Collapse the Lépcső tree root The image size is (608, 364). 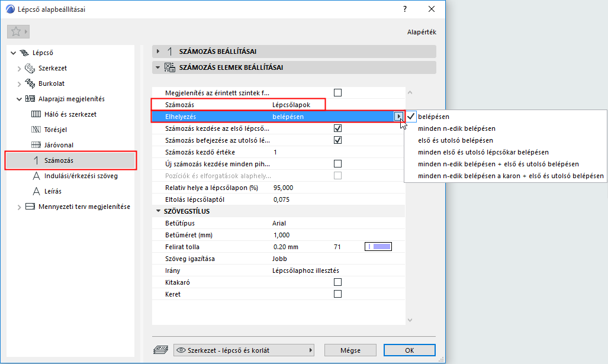14,53
